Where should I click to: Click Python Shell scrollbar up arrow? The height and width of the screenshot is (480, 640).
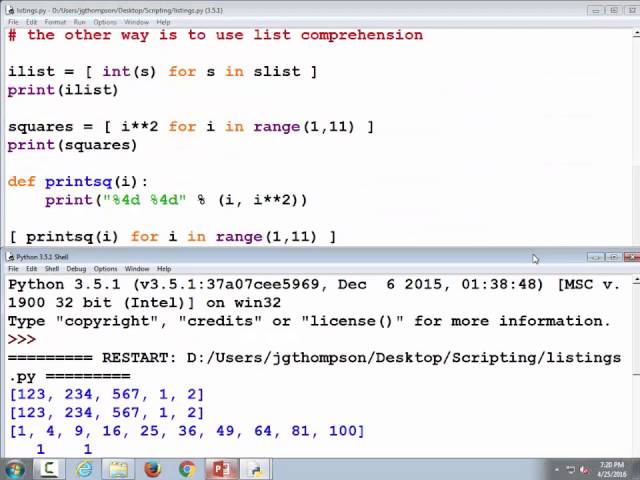point(636,280)
